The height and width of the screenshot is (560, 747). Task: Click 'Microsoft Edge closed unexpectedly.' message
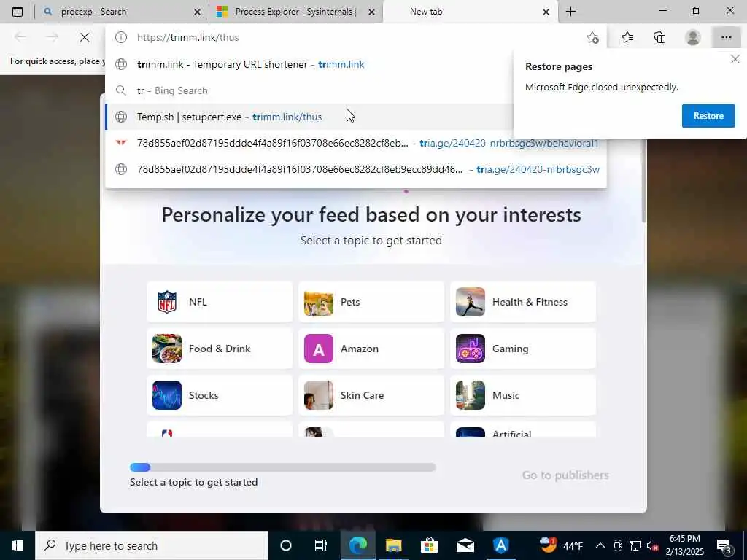click(x=602, y=87)
